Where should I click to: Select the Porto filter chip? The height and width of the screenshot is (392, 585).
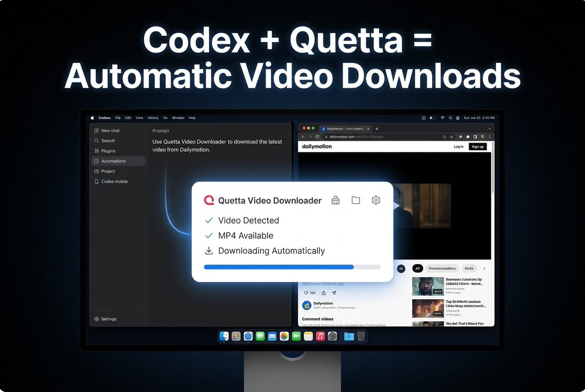469,268
